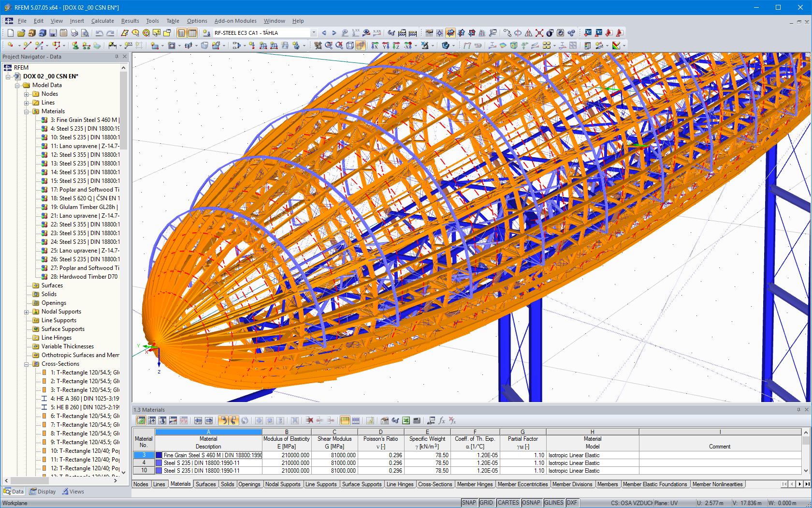Toggle SNAP in the status bar
The image size is (812, 508).
coord(469,503)
